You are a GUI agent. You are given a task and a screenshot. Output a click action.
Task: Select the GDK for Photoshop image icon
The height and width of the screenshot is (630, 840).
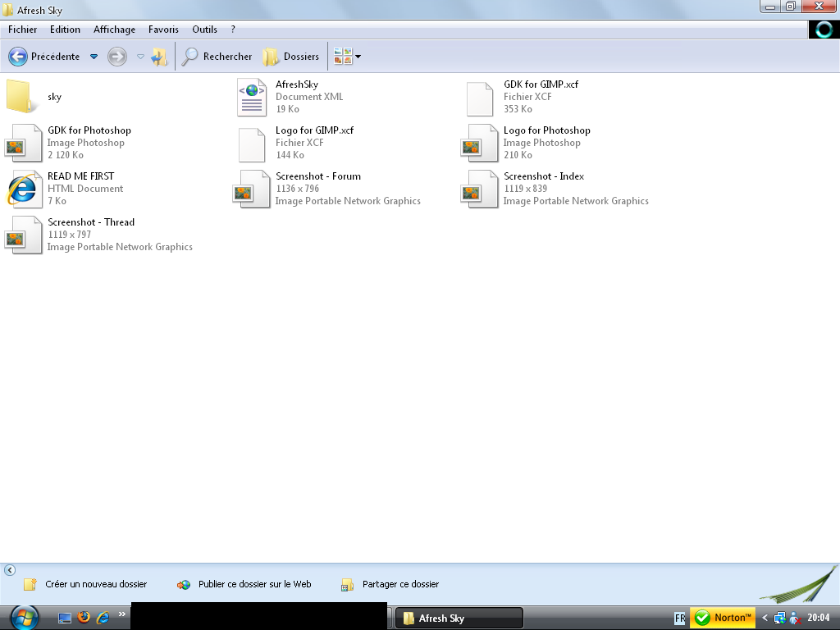coord(24,143)
